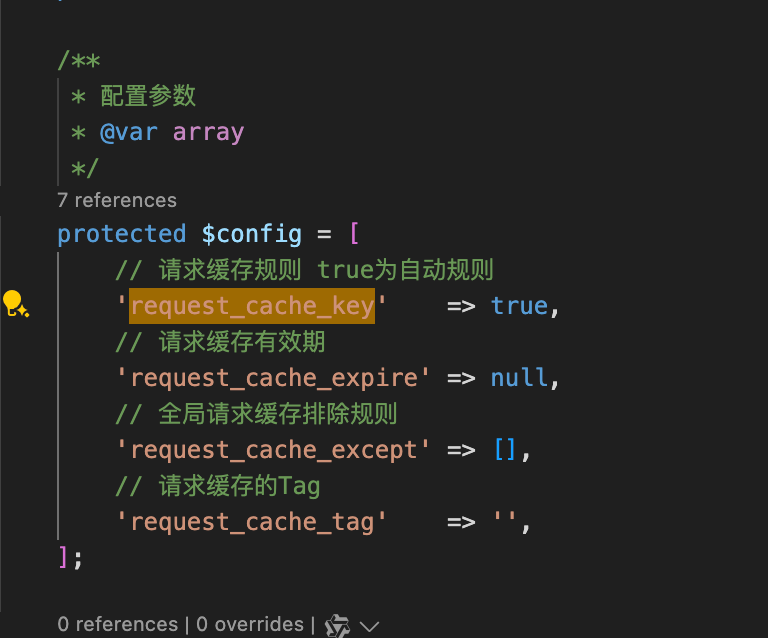This screenshot has height=638, width=768.
Task: Click the "0 overrides" code lens
Action: pos(249,624)
